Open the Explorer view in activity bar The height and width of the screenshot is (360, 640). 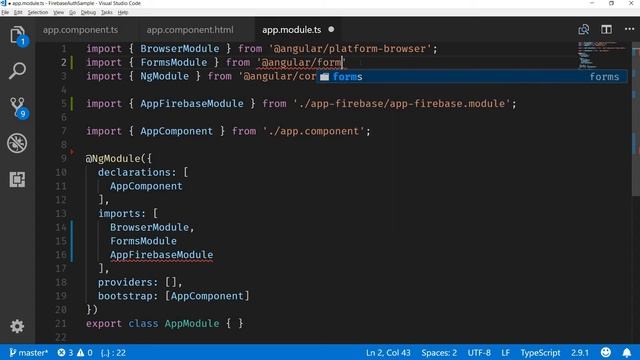[17, 35]
